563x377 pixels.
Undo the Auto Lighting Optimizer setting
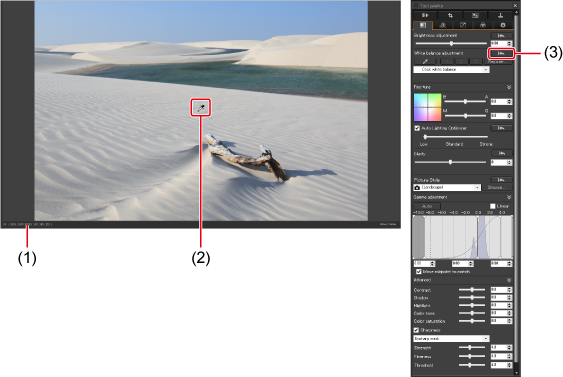[x=501, y=128]
